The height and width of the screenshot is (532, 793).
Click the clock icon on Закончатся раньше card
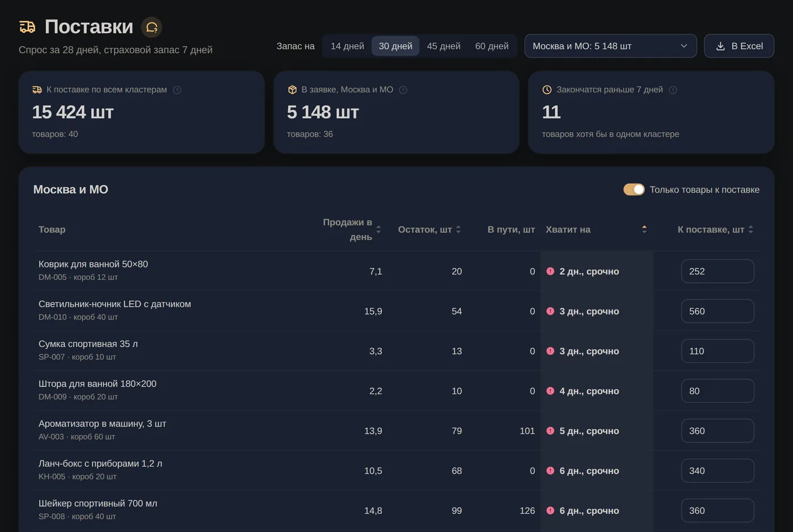[547, 90]
